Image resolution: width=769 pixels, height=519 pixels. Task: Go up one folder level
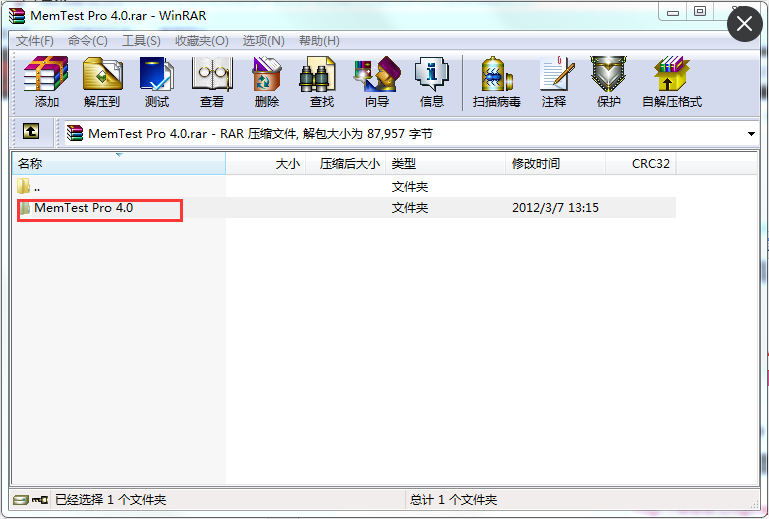[x=31, y=131]
